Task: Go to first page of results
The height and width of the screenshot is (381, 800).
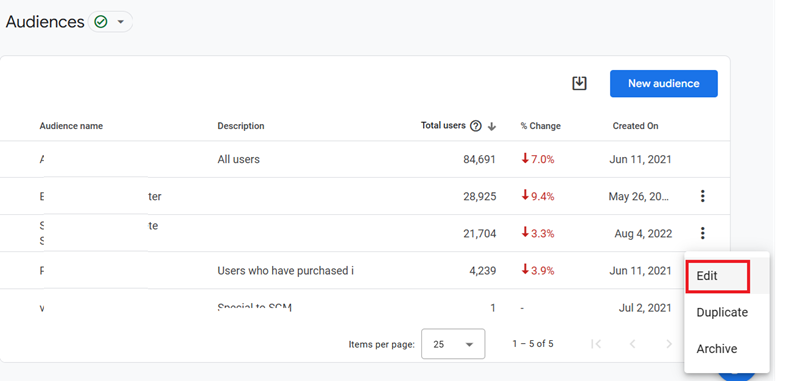Action: pyautogui.click(x=595, y=344)
